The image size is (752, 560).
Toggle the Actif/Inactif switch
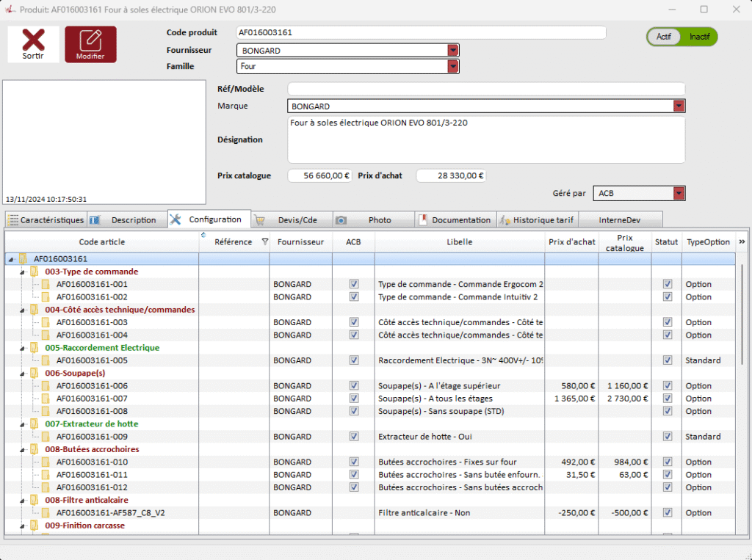coord(681,37)
